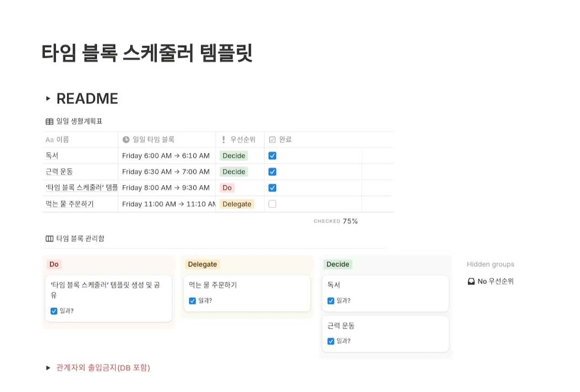The height and width of the screenshot is (392, 580).
Task: Click the Friday 6:30 AM → 7:00 AM date cell
Action: (166, 172)
